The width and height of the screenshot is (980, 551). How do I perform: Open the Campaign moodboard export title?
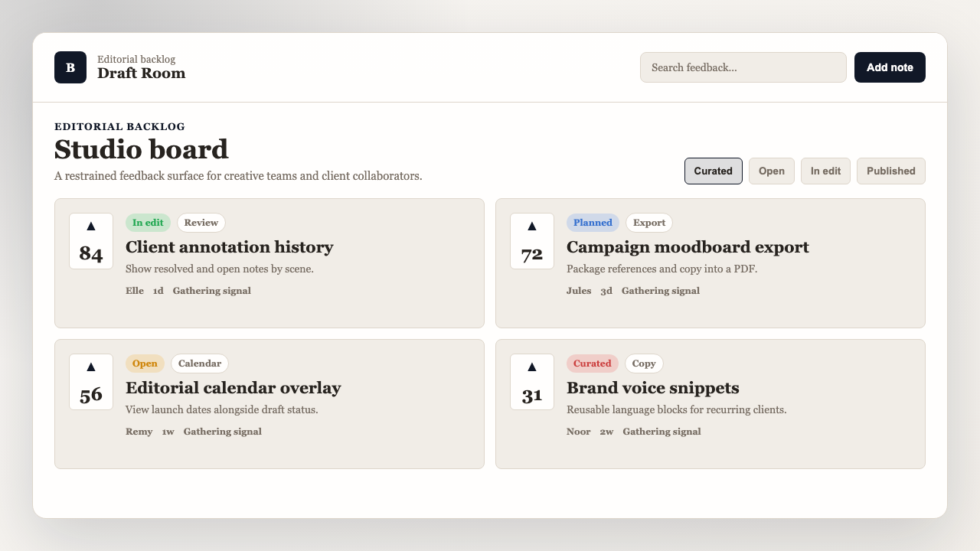(688, 247)
